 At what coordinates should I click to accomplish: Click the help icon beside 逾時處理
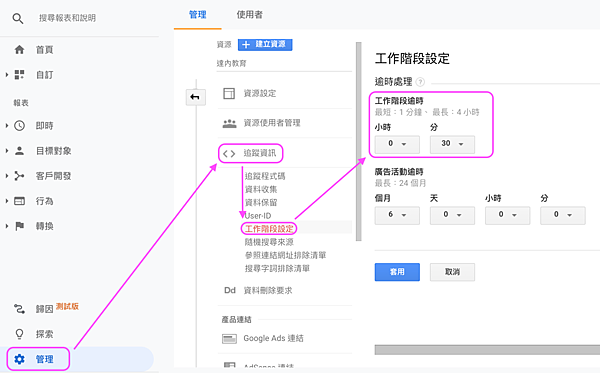coord(420,82)
